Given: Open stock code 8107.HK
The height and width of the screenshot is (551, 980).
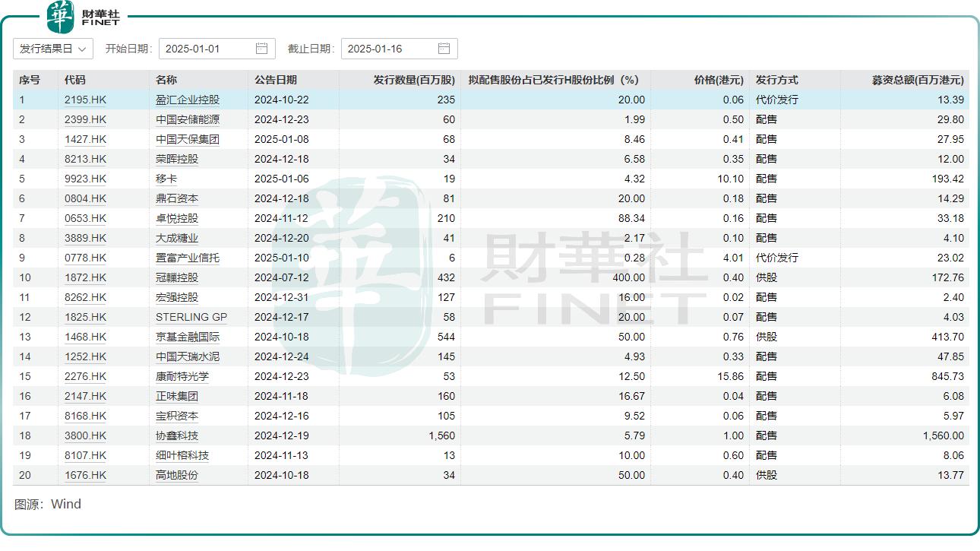Looking at the screenshot, I should tap(86, 455).
